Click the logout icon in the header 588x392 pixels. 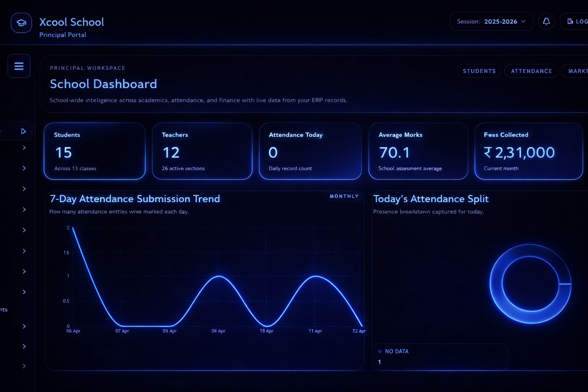(x=570, y=21)
